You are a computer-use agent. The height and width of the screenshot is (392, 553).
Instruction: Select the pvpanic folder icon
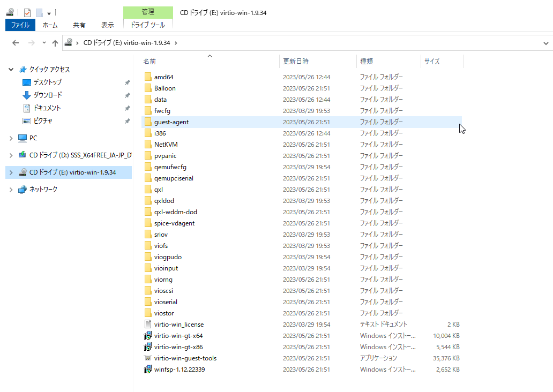tap(148, 156)
